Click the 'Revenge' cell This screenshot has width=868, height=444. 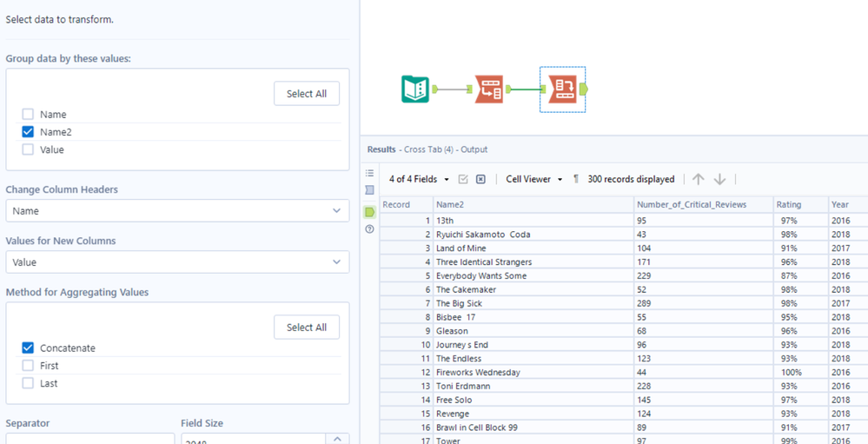(533, 414)
